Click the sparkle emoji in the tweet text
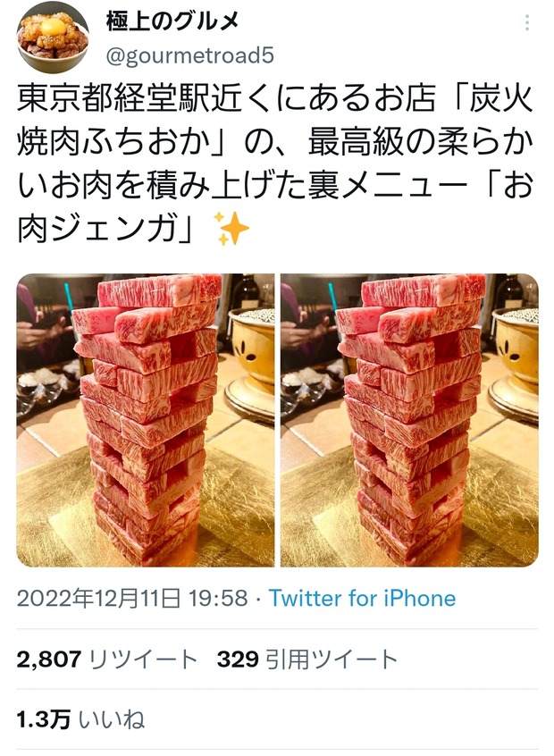 (x=231, y=228)
